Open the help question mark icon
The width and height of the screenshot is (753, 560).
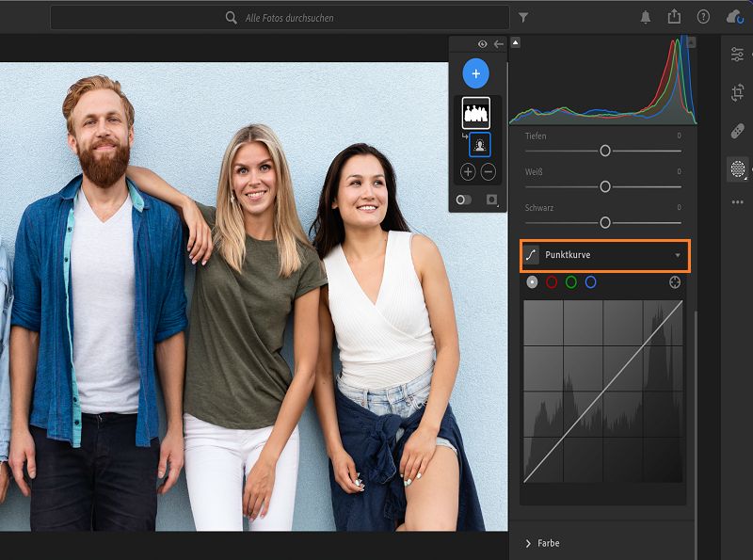(703, 17)
